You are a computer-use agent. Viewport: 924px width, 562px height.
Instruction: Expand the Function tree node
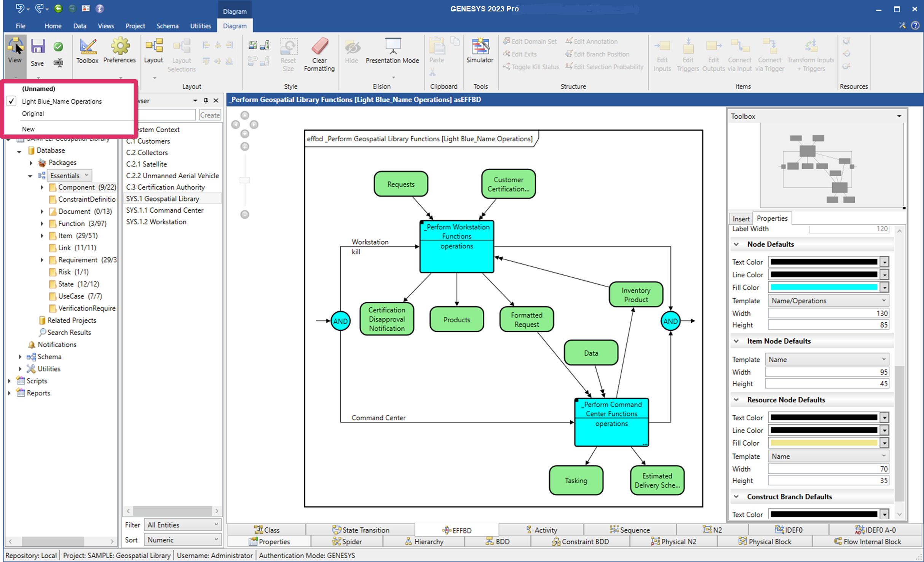coord(42,224)
